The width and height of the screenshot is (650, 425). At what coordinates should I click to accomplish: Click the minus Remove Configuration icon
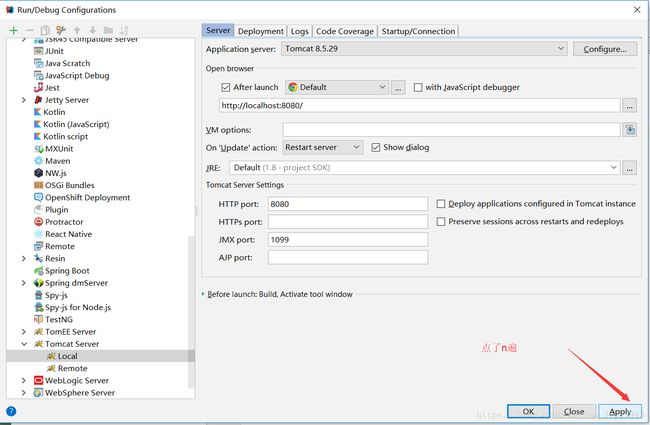pos(29,30)
